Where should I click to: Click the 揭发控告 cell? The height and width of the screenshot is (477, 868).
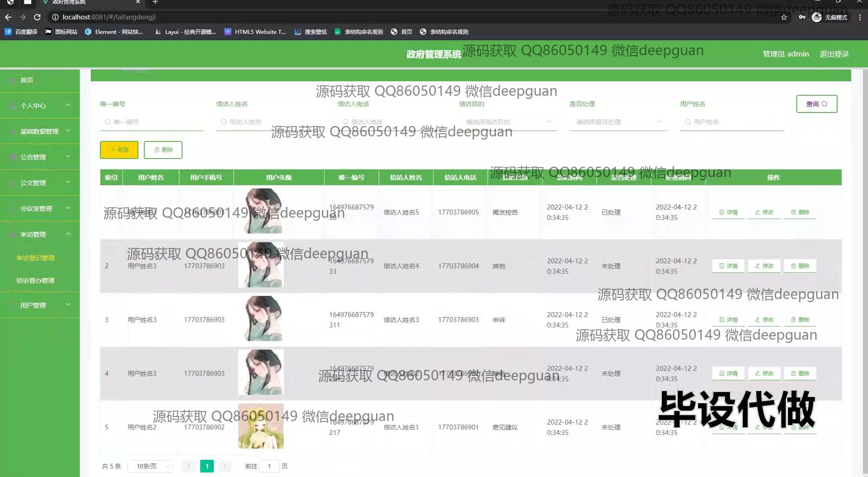(505, 212)
